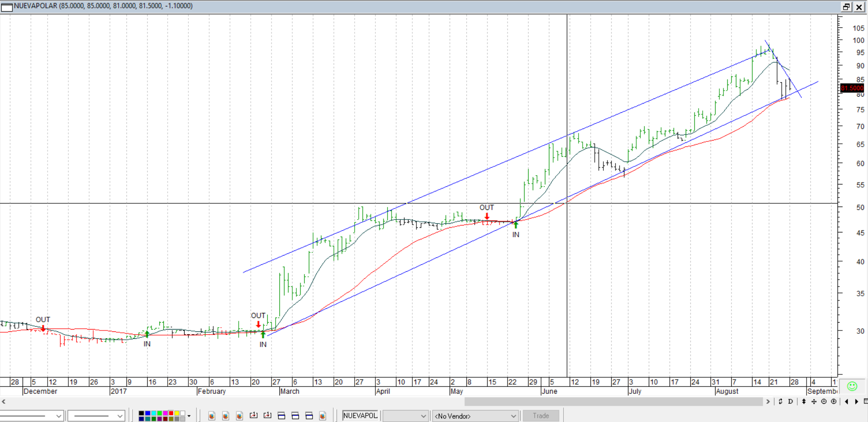Click the 105 price scale label

[x=858, y=28]
